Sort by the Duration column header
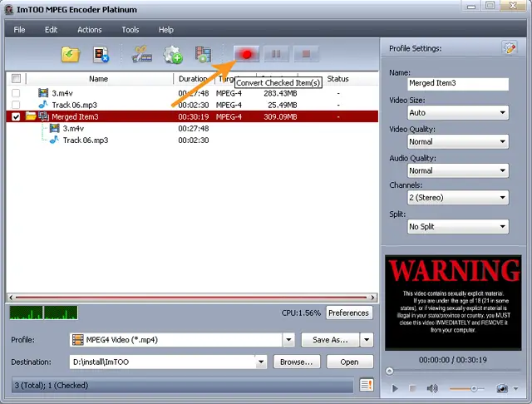The height and width of the screenshot is (404, 532). pyautogui.click(x=194, y=79)
